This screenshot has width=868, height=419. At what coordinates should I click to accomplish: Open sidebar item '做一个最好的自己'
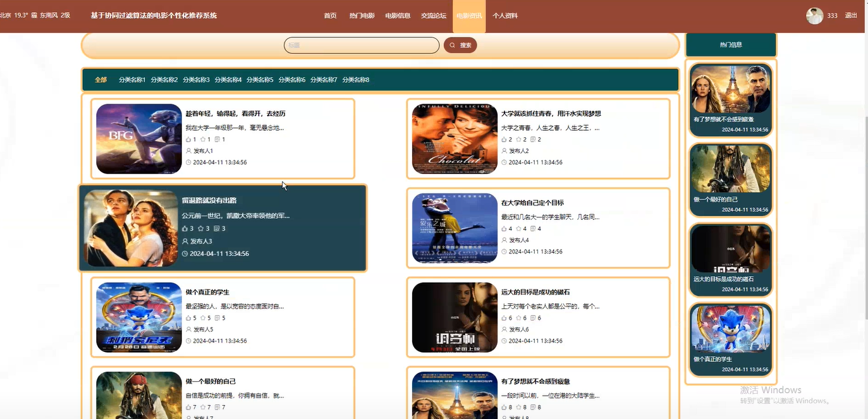(x=731, y=179)
